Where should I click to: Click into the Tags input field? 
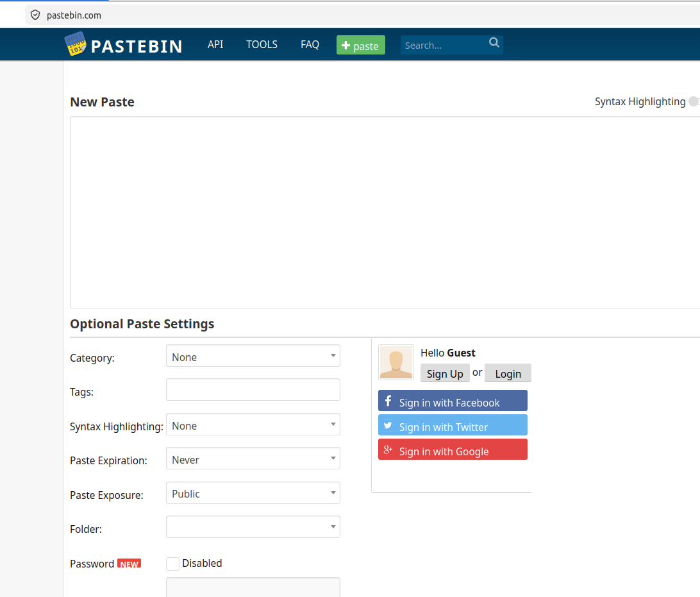coord(253,390)
